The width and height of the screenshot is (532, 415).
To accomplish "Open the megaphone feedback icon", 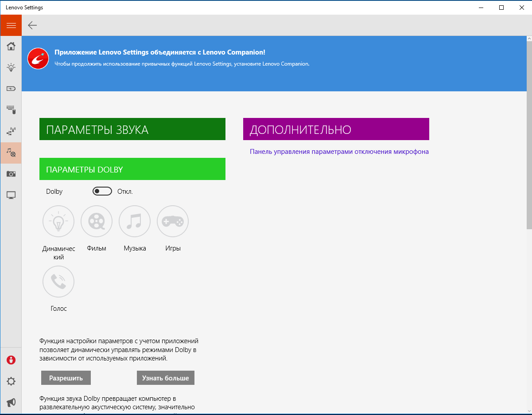I will tap(11, 403).
